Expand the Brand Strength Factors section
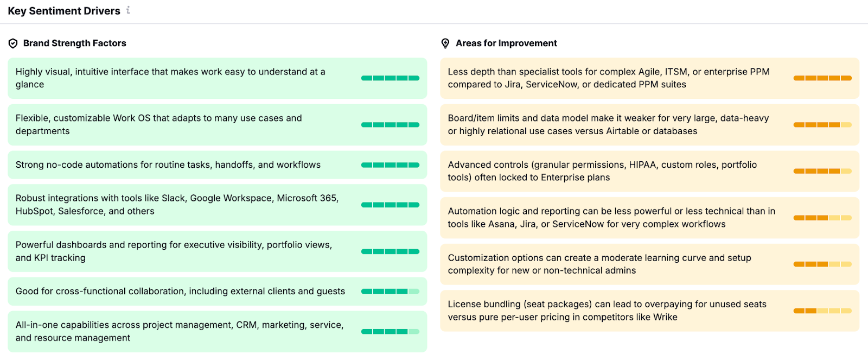The image size is (868, 354). click(74, 43)
